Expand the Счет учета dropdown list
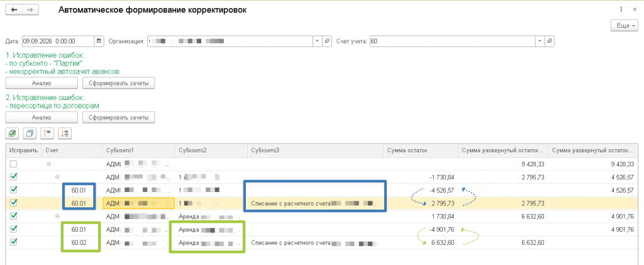 pyautogui.click(x=540, y=41)
